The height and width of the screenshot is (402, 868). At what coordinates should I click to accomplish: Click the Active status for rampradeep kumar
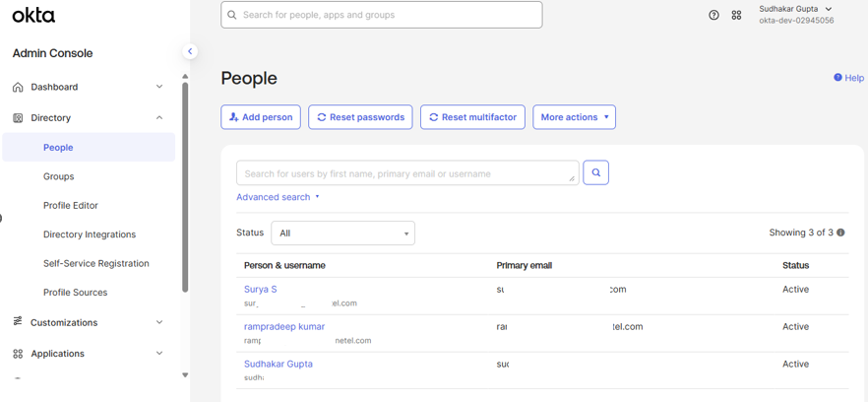point(795,326)
